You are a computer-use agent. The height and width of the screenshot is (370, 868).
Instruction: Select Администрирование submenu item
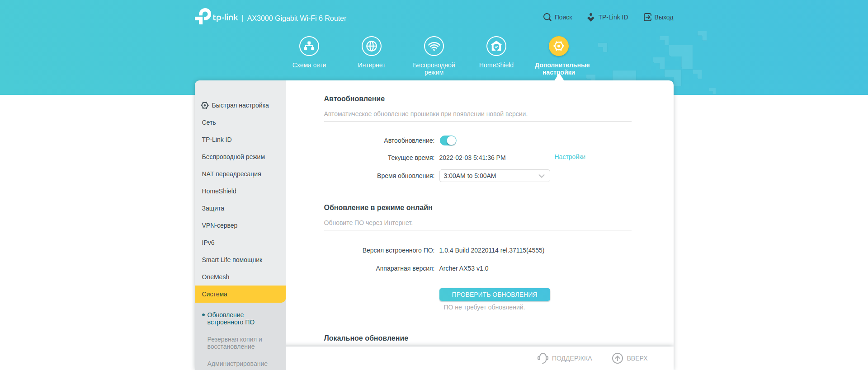pos(237,364)
